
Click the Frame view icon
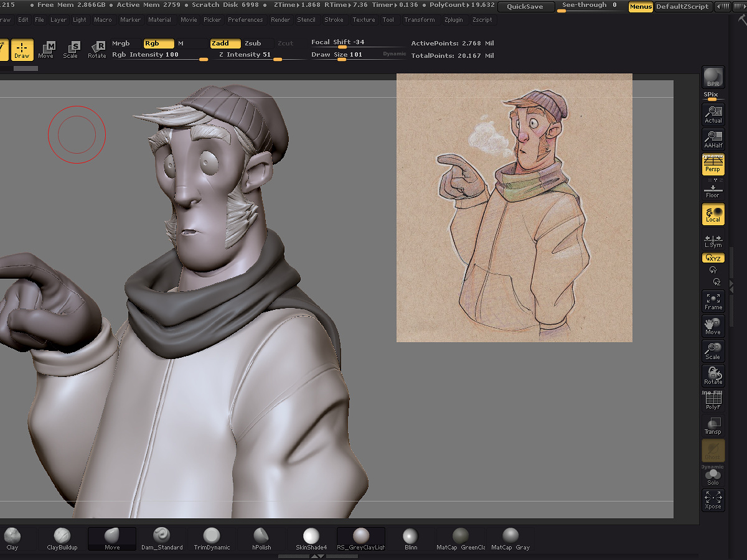713,301
